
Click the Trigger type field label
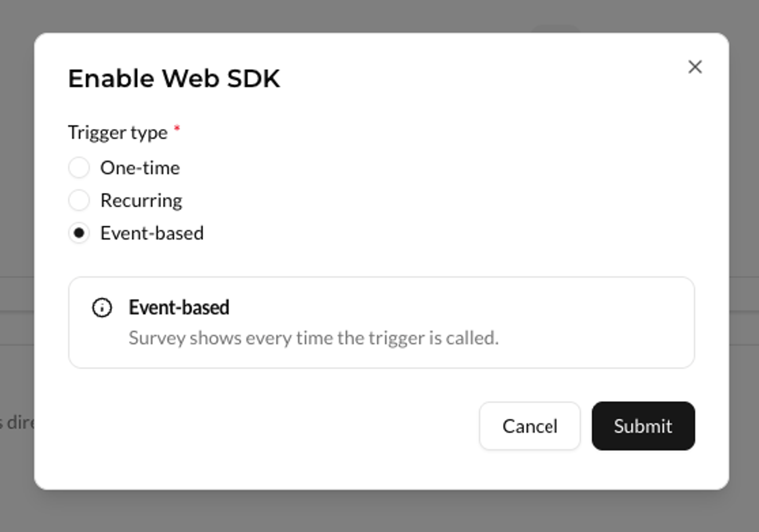(x=118, y=133)
